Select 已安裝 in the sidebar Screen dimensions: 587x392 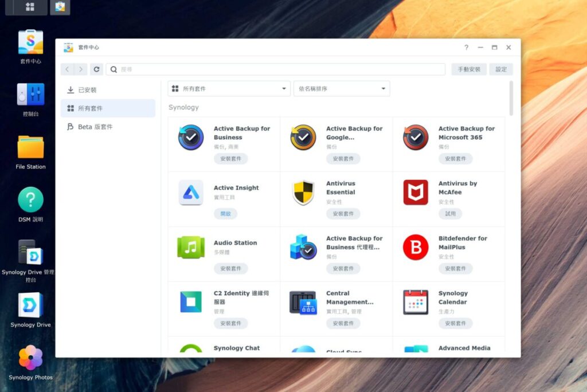click(108, 90)
